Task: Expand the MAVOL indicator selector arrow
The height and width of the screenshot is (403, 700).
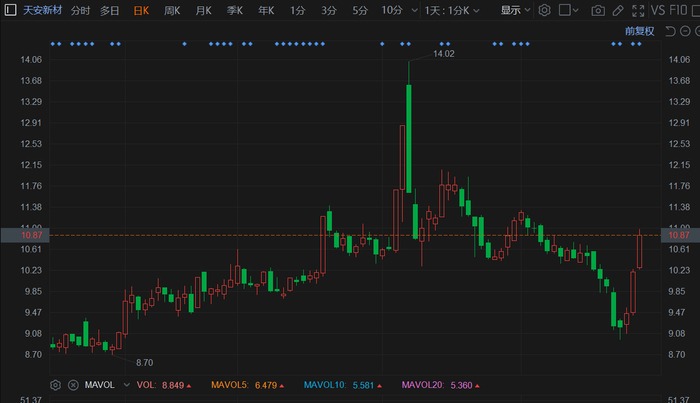Action: pos(127,385)
